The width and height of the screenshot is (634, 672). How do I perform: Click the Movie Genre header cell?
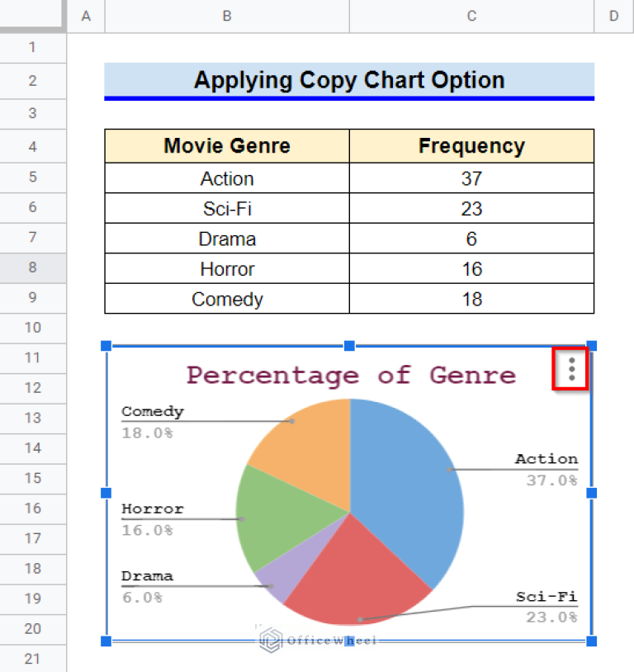point(226,145)
